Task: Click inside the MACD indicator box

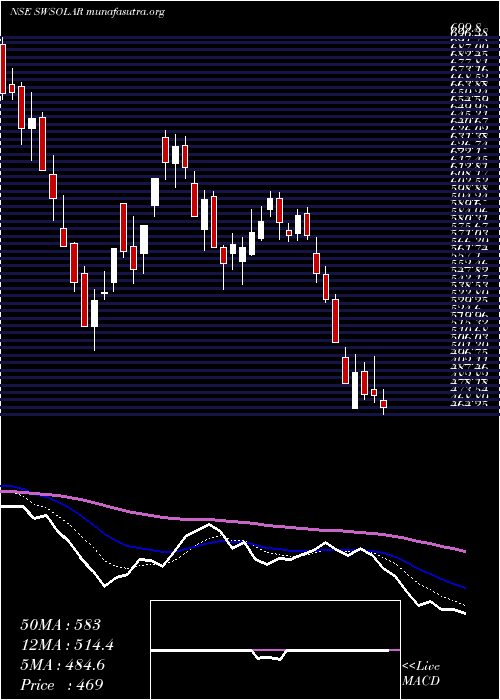Action: pyautogui.click(x=275, y=650)
